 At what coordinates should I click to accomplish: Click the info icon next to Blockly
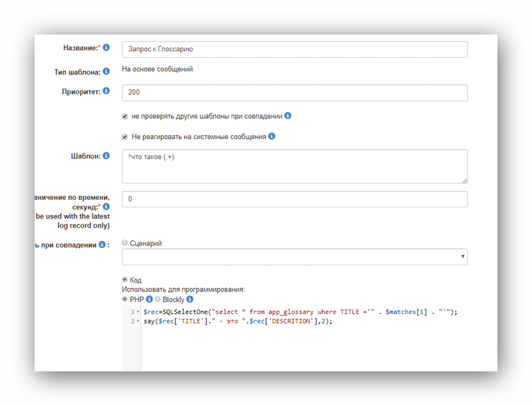[x=190, y=300]
